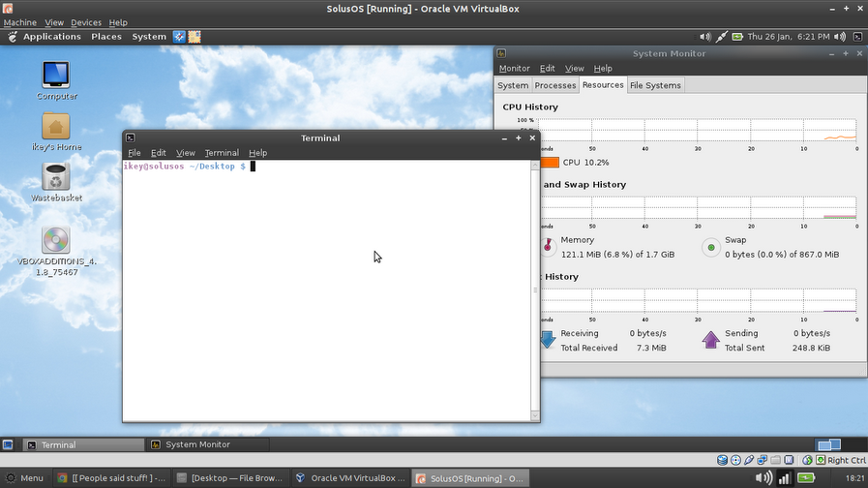Click the guest panel date and time
The width and height of the screenshot is (868, 488).
pos(789,37)
